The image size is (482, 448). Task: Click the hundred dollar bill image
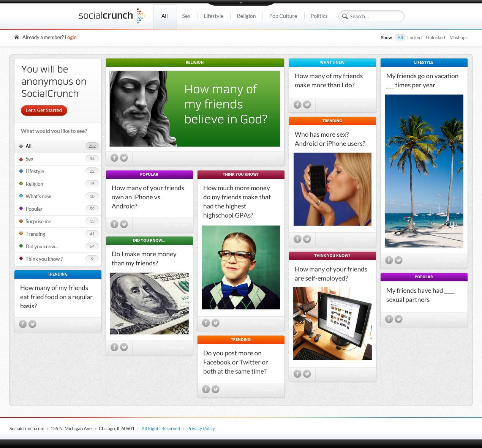[x=149, y=303]
